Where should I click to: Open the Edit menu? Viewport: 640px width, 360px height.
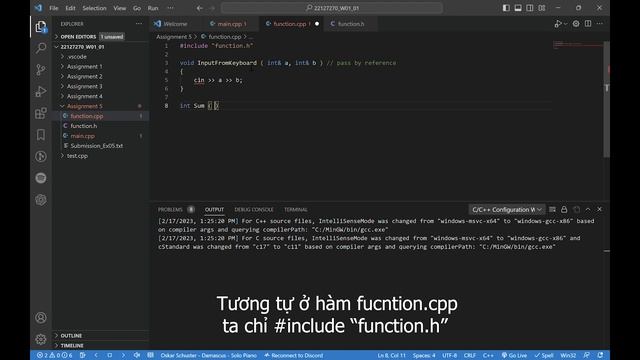(70, 8)
